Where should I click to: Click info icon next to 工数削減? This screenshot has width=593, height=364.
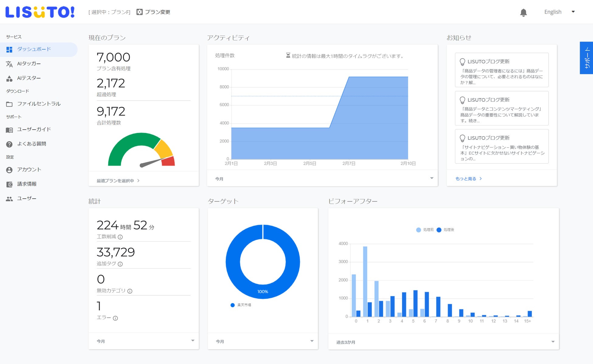point(120,237)
